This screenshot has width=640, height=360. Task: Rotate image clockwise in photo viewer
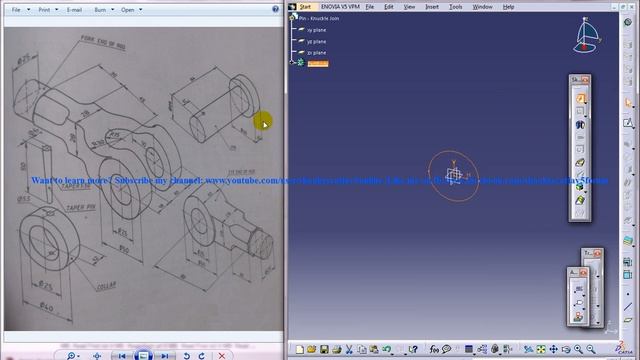point(202,356)
